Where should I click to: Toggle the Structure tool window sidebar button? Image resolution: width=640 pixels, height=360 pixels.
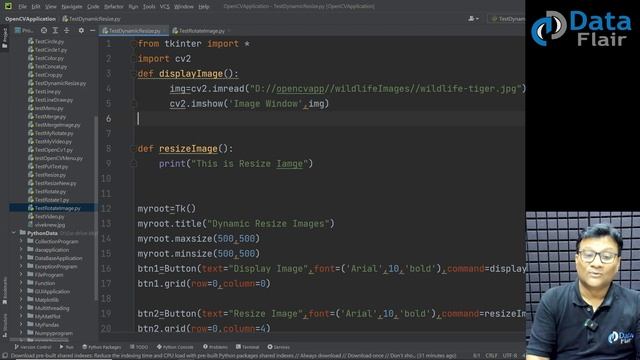pos(5,325)
